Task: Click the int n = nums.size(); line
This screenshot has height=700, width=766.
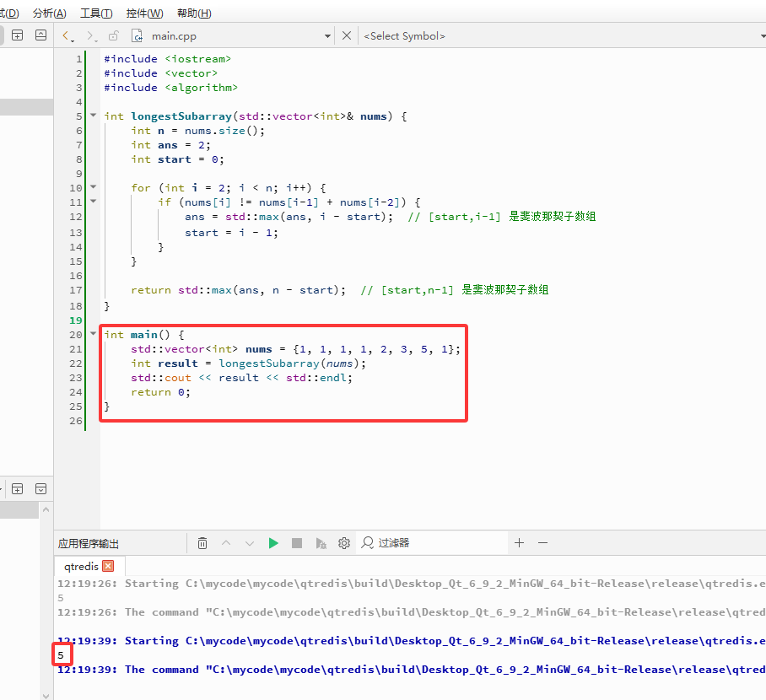Action: (x=197, y=131)
